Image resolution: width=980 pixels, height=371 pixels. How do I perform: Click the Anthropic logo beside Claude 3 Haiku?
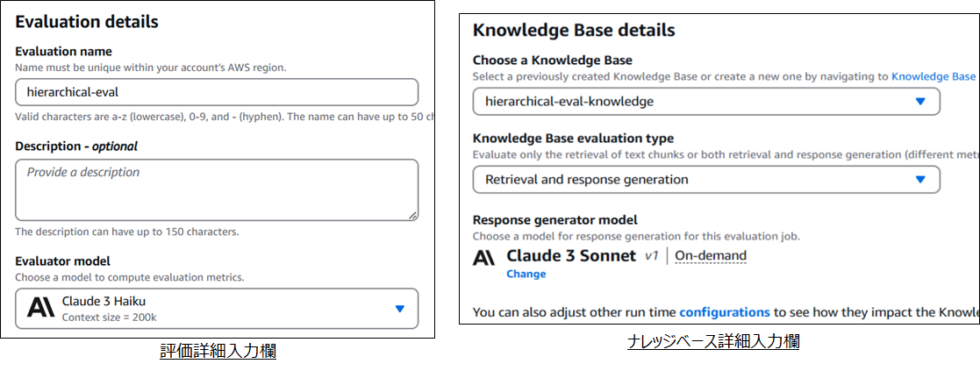[40, 307]
